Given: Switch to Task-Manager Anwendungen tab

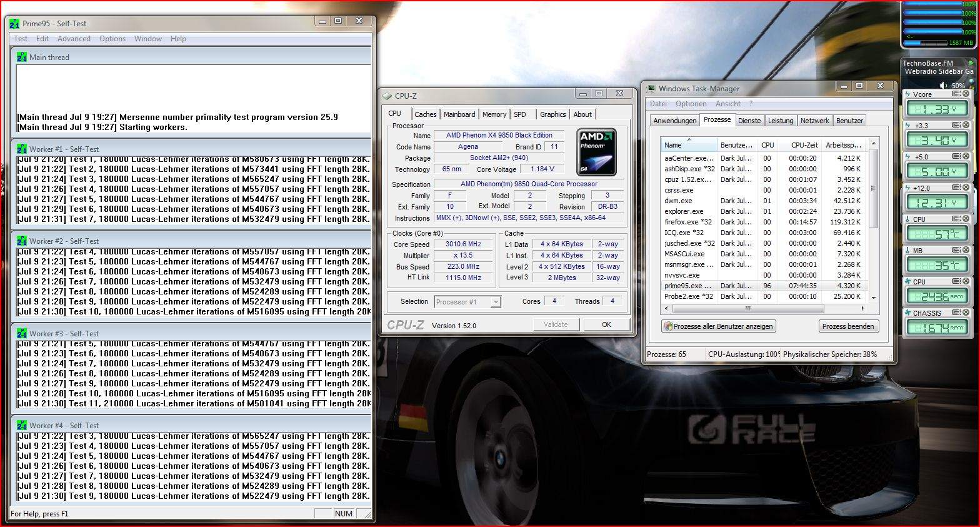Looking at the screenshot, I should click(x=675, y=121).
